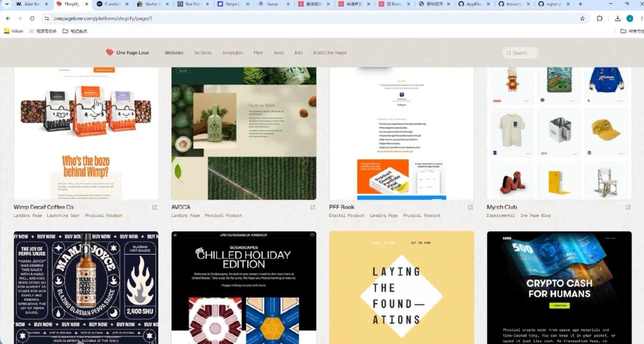Open the Myrch Club products thumbnail
The image size is (644, 344).
559,134
